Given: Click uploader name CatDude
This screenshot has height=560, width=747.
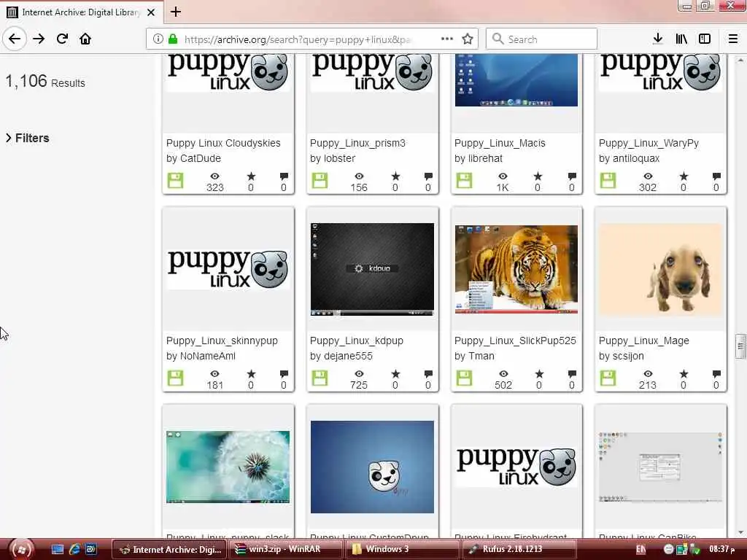Looking at the screenshot, I should pos(201,158).
